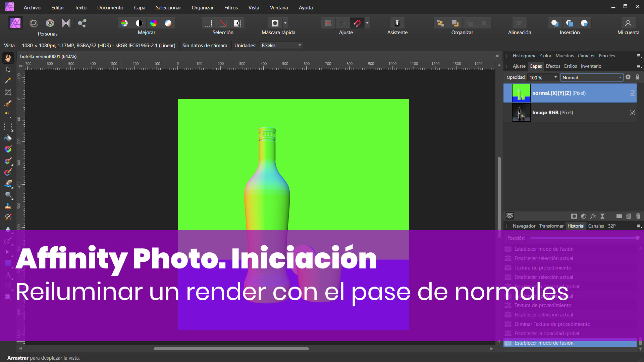Toggle the layer lock icon
644x362 pixels.
coord(637,77)
